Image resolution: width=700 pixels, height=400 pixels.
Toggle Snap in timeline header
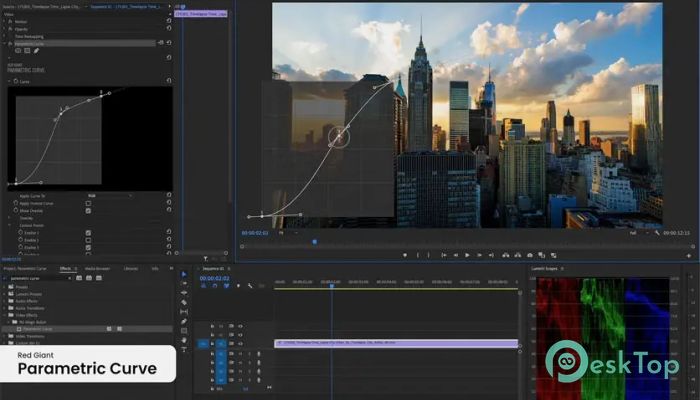click(215, 286)
